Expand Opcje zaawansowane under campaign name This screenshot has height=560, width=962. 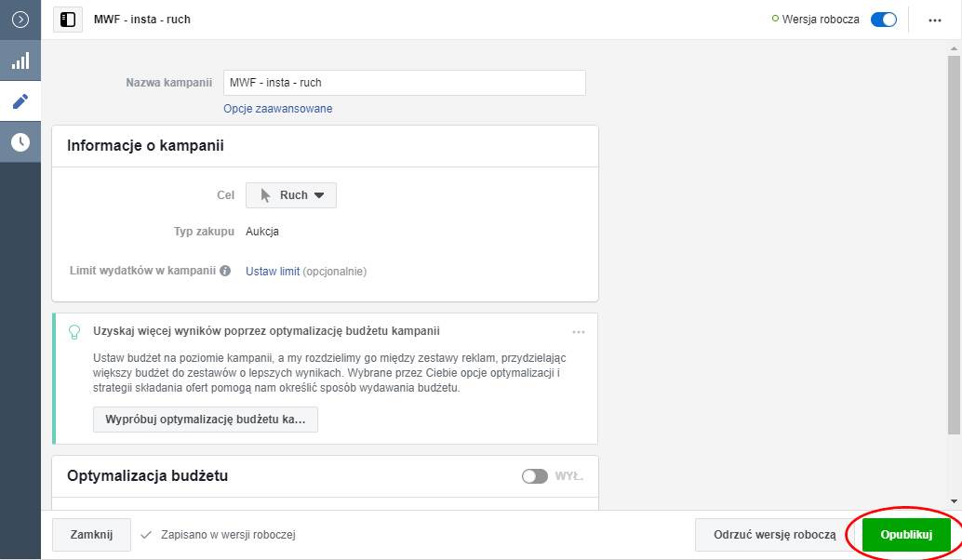[277, 109]
